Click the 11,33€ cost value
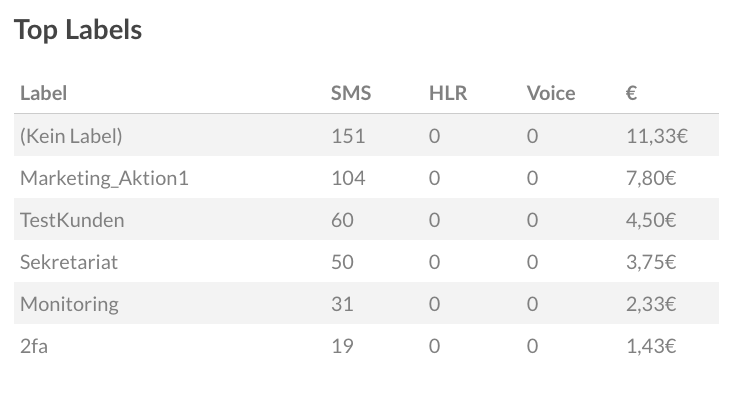Screen dimensions: 748x403 tap(656, 136)
